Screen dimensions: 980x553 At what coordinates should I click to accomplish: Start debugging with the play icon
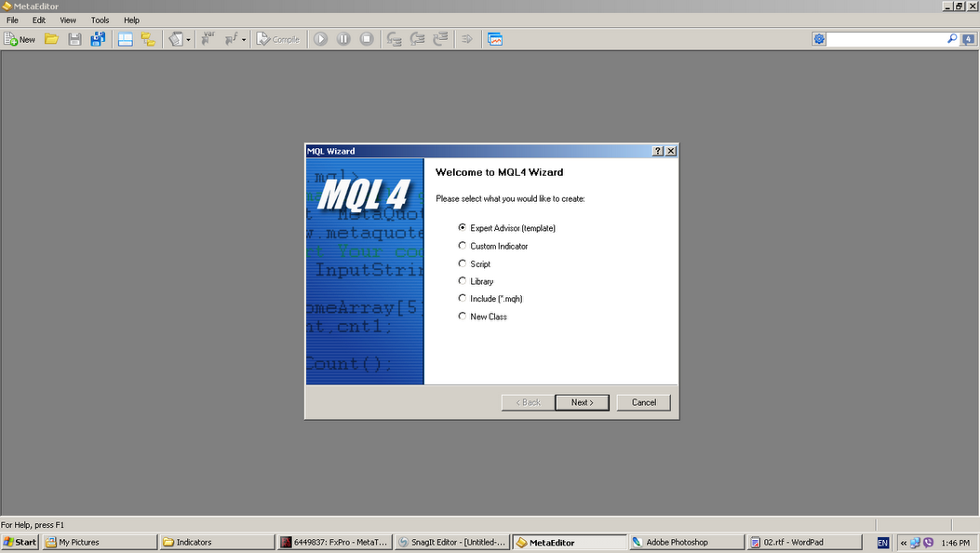(321, 39)
